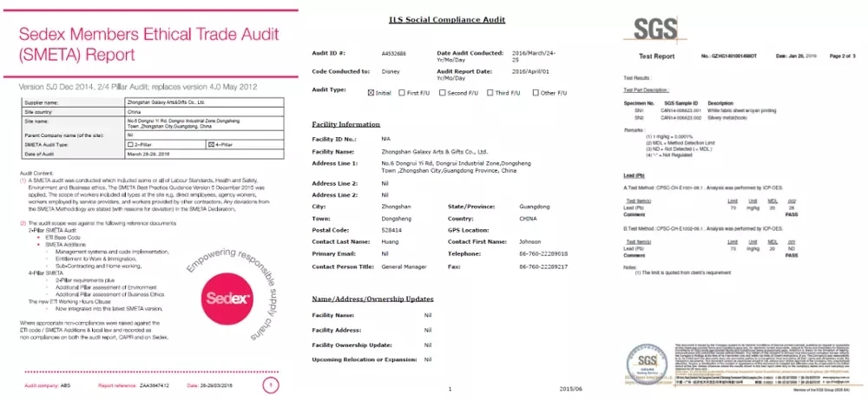
Task: Click the Site country value China
Action: 134,111
